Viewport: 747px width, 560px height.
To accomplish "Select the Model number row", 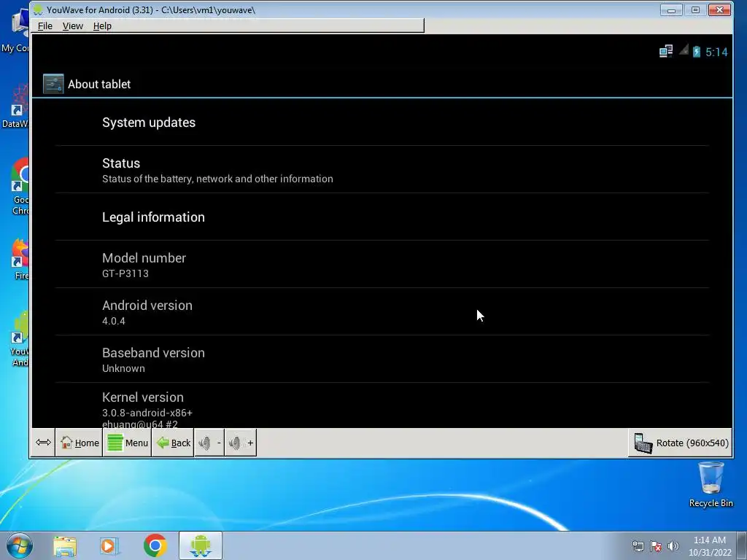I will [x=382, y=265].
